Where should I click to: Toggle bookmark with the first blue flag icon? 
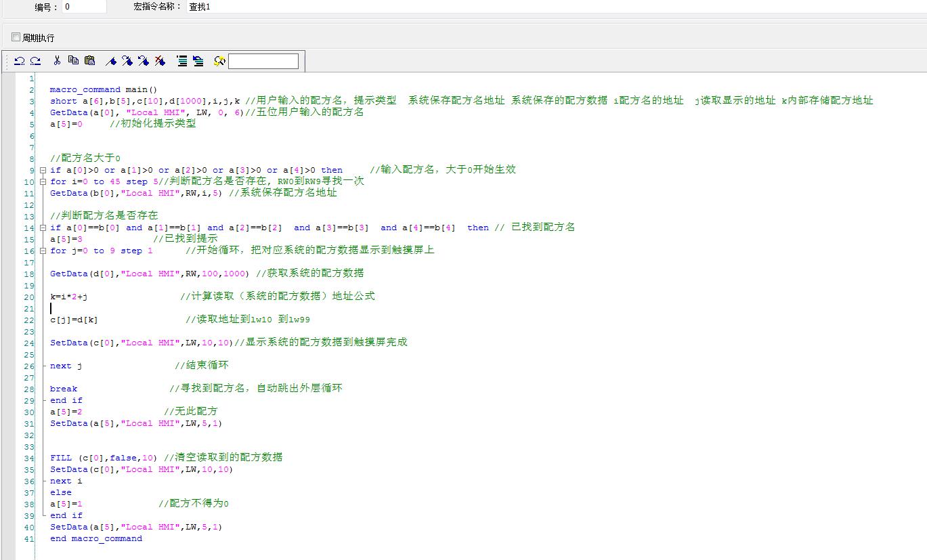pos(110,61)
